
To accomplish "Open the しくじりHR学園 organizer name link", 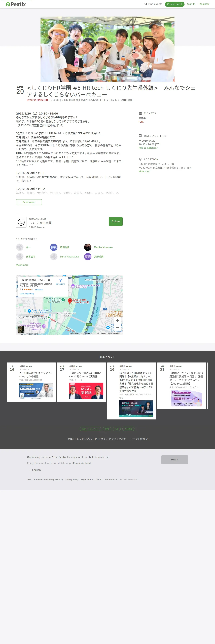I will [x=40, y=223].
